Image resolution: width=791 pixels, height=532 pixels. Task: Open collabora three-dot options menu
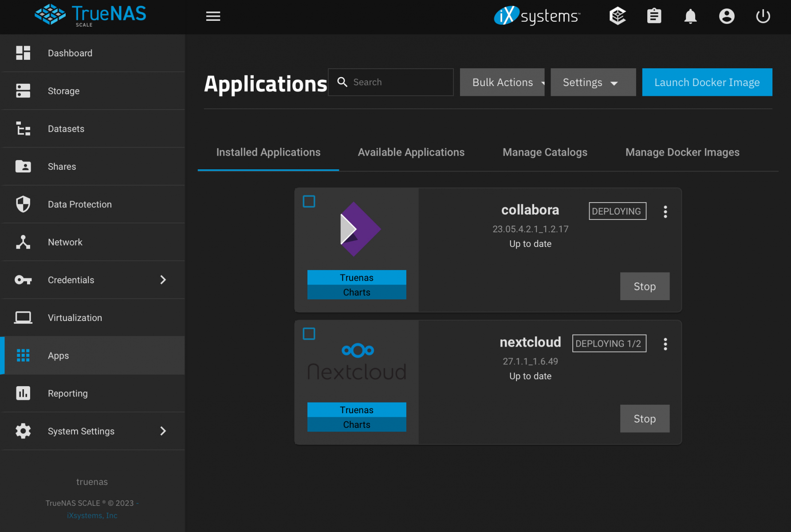pyautogui.click(x=665, y=211)
